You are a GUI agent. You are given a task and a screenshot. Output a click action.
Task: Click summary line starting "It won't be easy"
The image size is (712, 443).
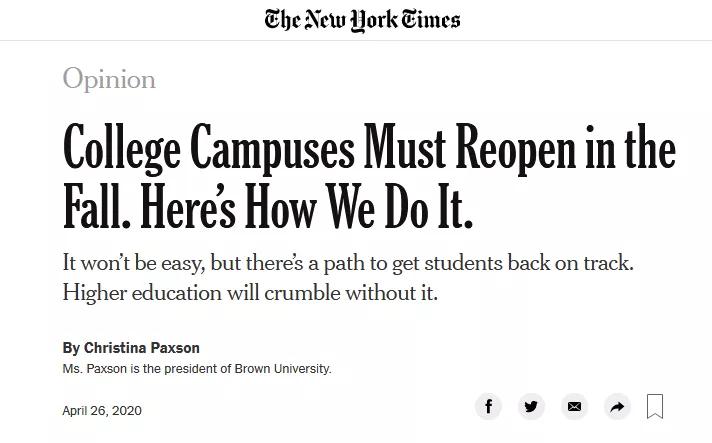click(347, 263)
